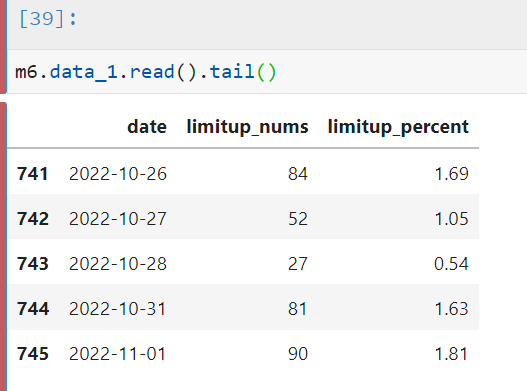The image size is (527, 391).
Task: Click limitup_percent value 0.54
Action: click(451, 264)
